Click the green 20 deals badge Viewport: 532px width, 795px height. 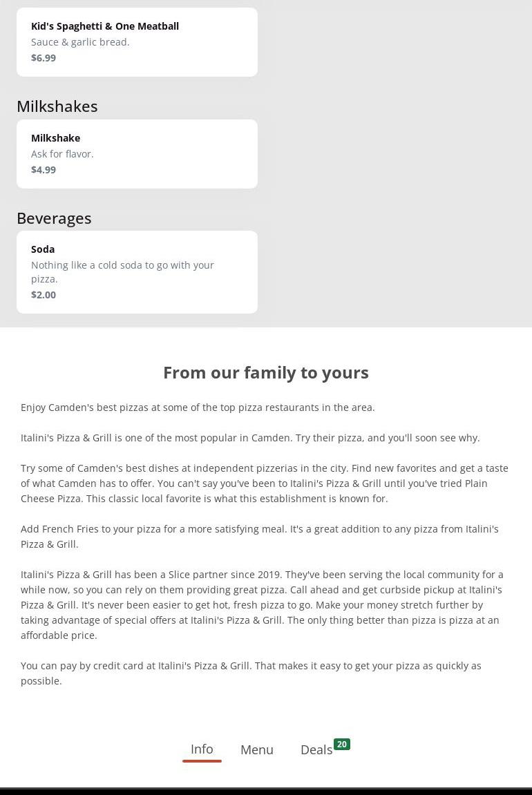tap(342, 745)
